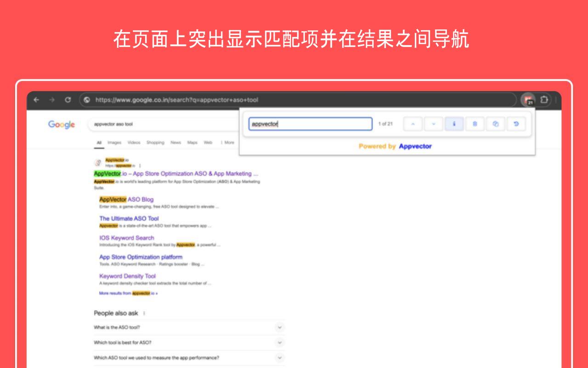The height and width of the screenshot is (368, 588).
Task: Expand the 'What is the ASO tool?' question
Action: point(279,328)
